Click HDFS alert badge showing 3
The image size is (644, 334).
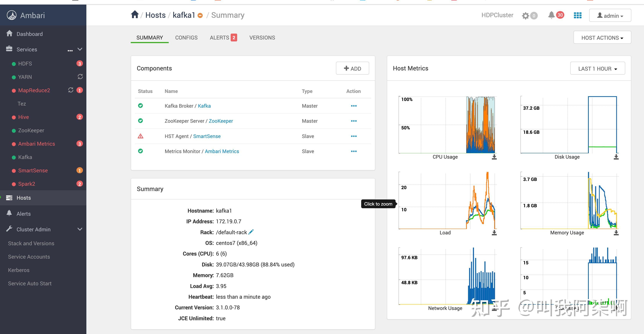click(79, 63)
